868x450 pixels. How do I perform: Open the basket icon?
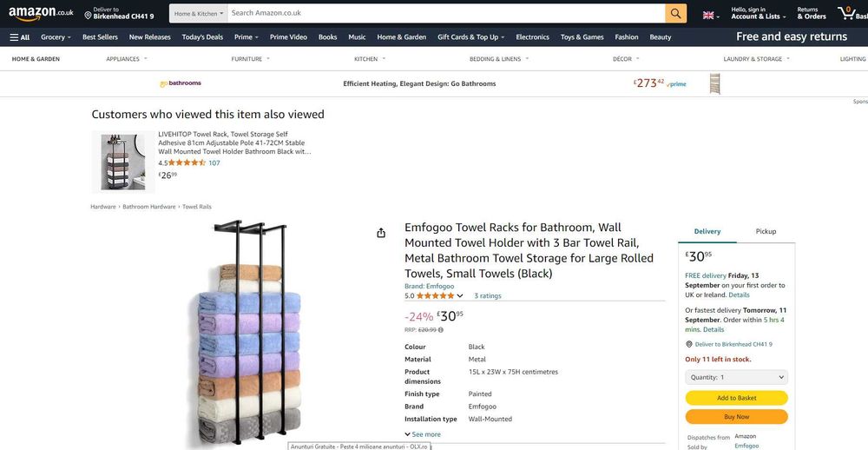tap(846, 13)
